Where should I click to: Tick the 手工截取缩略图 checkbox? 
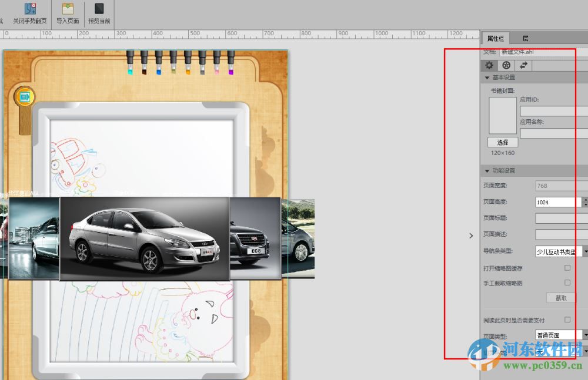point(567,283)
